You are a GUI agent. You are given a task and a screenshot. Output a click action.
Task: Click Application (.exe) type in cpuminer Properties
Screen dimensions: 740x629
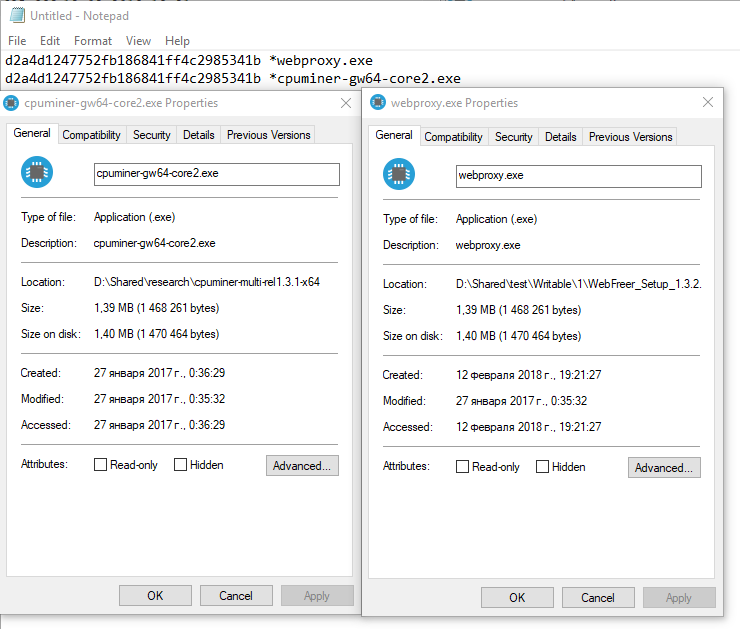(135, 217)
